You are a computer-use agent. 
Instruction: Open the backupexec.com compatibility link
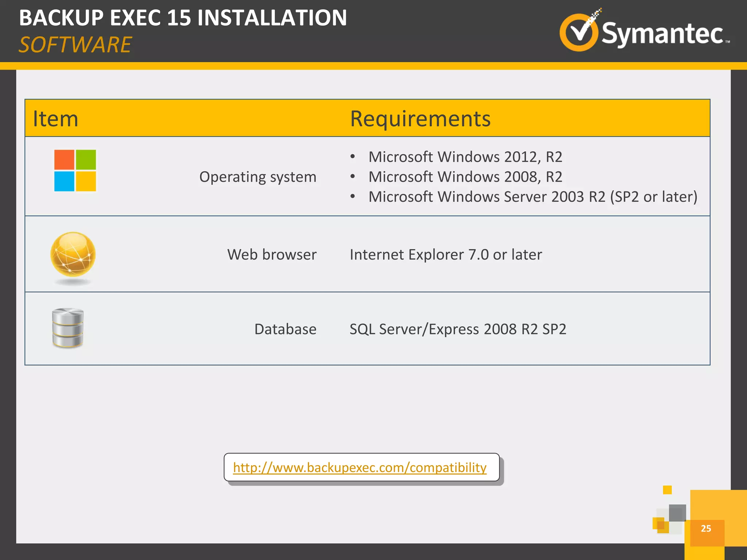point(360,467)
